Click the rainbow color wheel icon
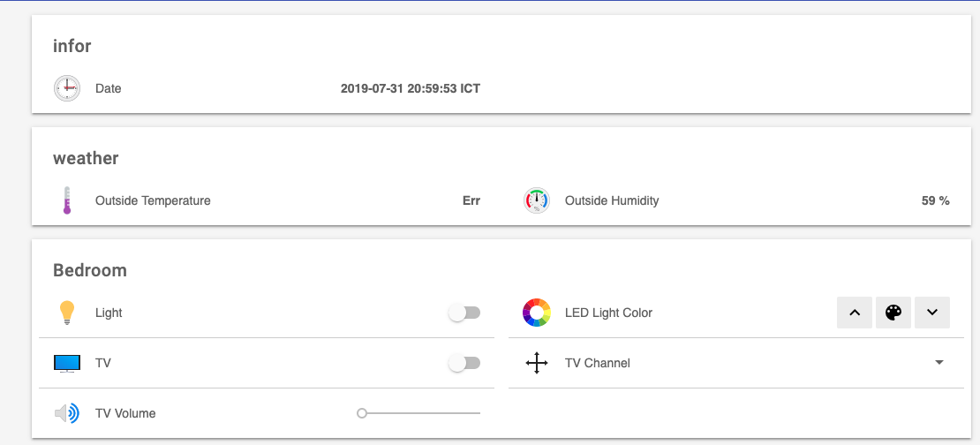This screenshot has height=445, width=980. click(x=537, y=313)
